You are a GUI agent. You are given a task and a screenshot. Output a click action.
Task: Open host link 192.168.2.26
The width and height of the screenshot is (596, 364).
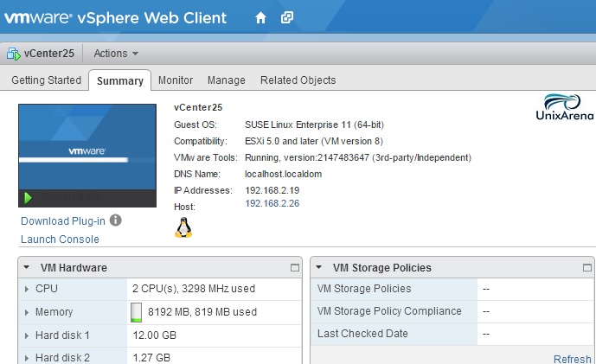tap(272, 203)
